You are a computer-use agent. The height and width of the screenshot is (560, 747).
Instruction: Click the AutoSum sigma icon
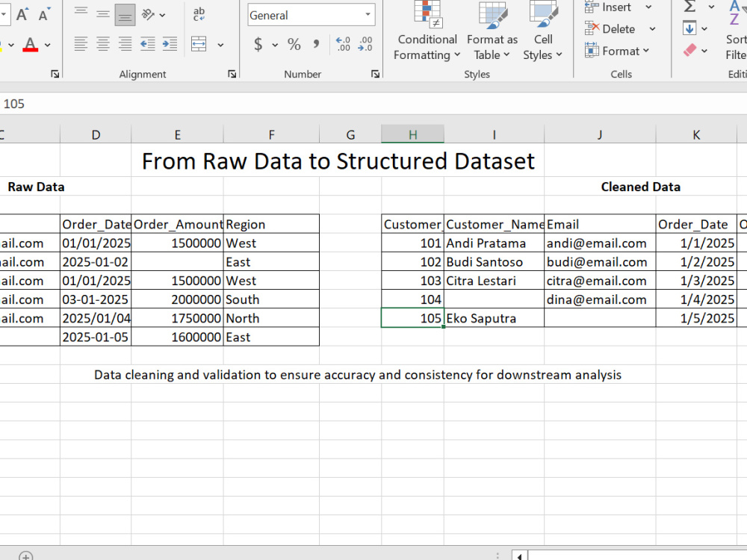point(689,7)
